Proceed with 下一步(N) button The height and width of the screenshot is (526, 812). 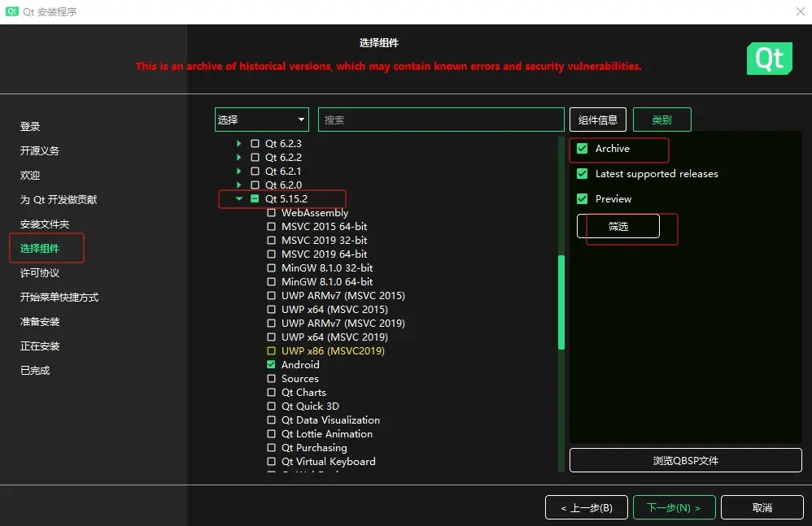tap(674, 507)
